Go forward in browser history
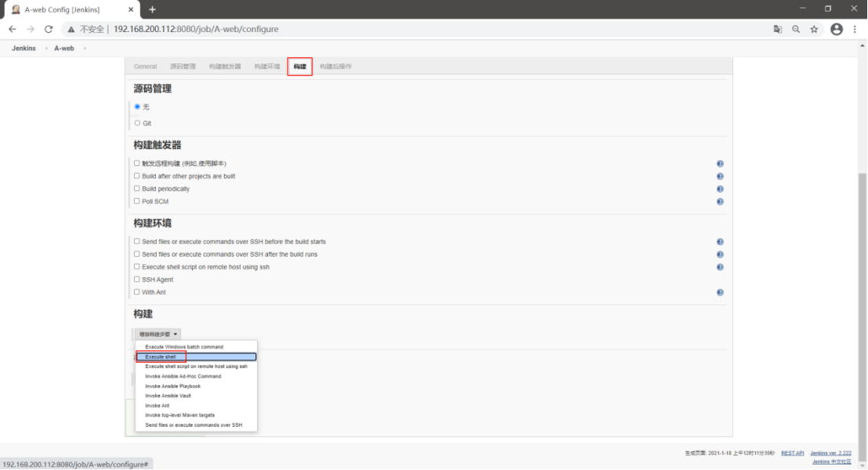Screen dimensions: 868x470 [31, 29]
